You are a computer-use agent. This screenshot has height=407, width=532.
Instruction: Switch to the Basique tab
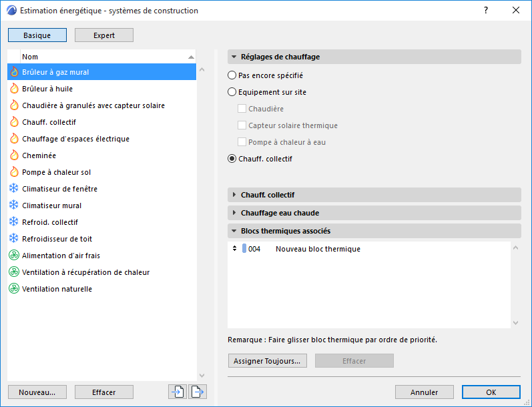[37, 35]
